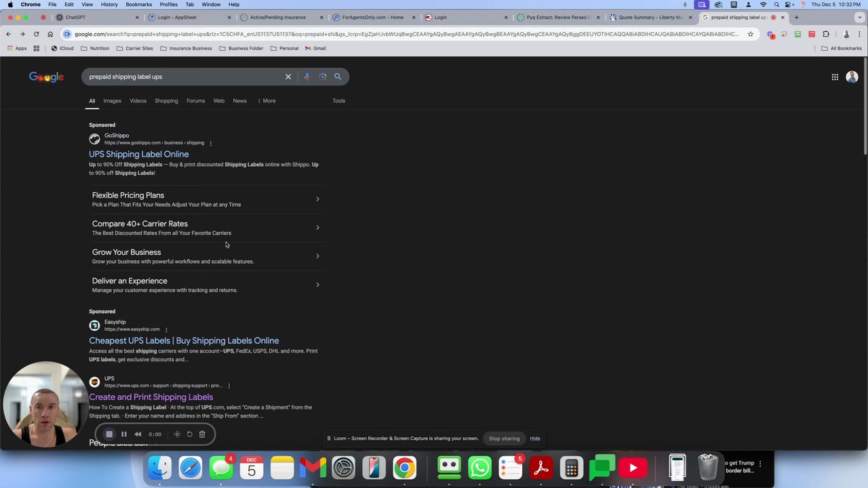This screenshot has height=488, width=868.
Task: Start voice search with the microphone icon
Action: [x=307, y=77]
